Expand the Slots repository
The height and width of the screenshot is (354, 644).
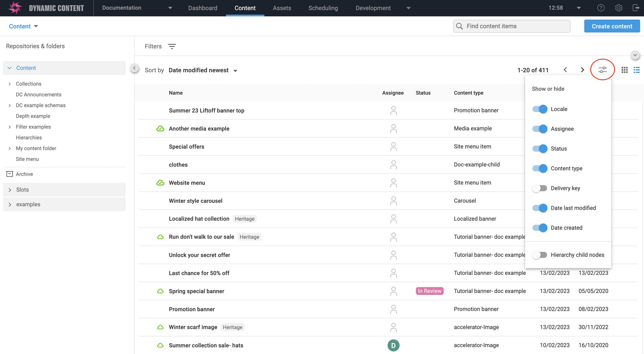10,190
